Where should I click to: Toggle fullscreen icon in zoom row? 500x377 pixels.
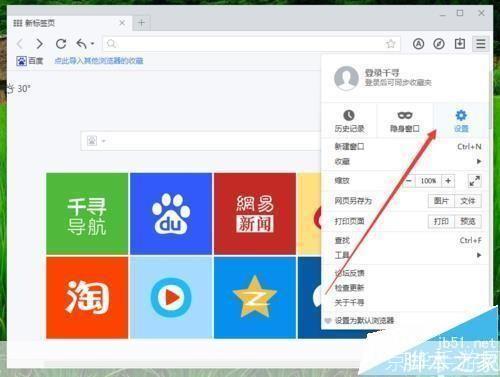pyautogui.click(x=474, y=181)
